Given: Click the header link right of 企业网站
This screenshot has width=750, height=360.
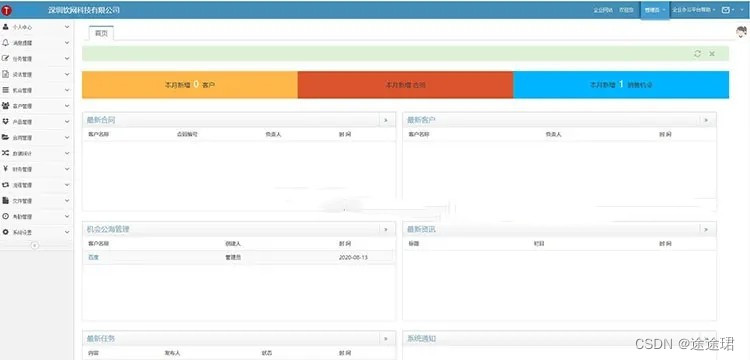Looking at the screenshot, I should 626,10.
